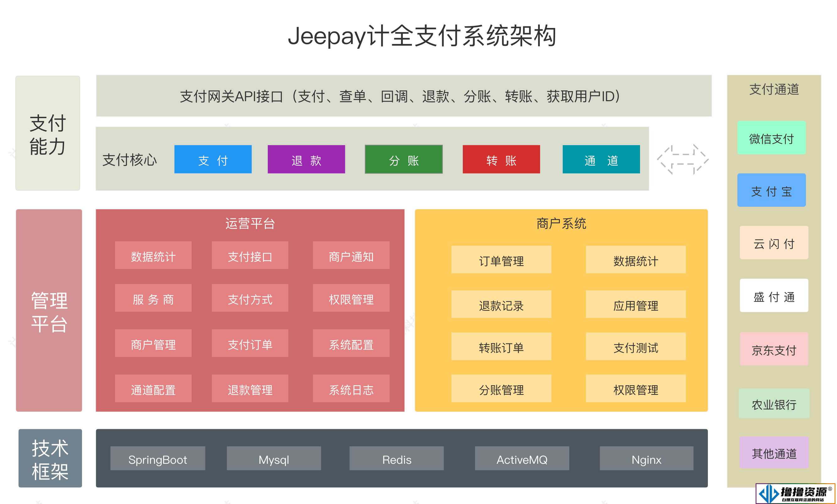Click the 支付订单 box
The height and width of the screenshot is (504, 837).
pos(250,343)
